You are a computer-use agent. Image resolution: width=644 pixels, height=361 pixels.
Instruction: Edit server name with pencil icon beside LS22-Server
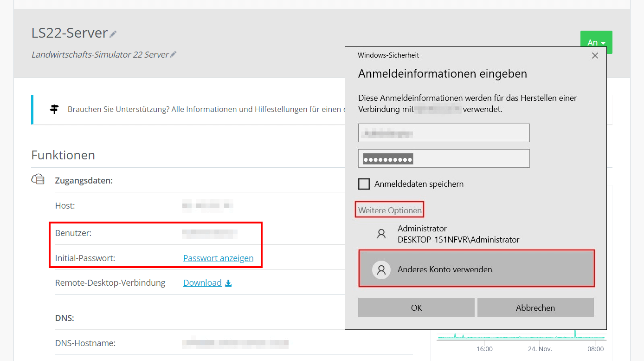click(x=113, y=34)
